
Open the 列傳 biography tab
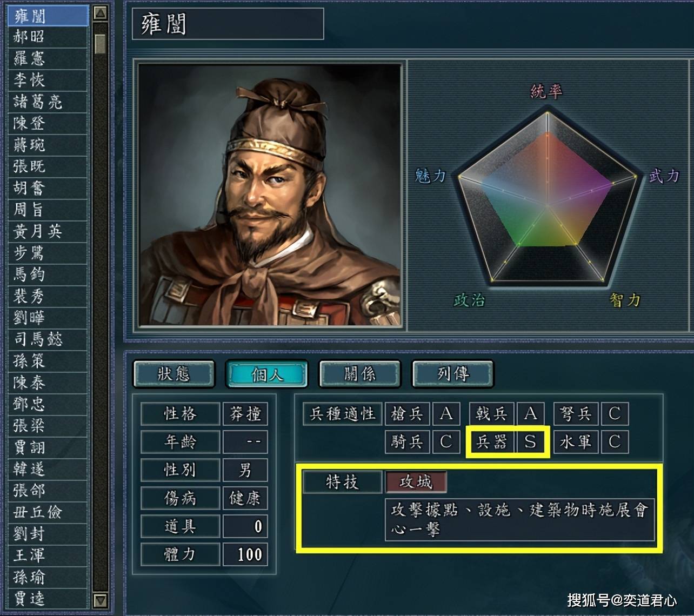pyautogui.click(x=453, y=374)
